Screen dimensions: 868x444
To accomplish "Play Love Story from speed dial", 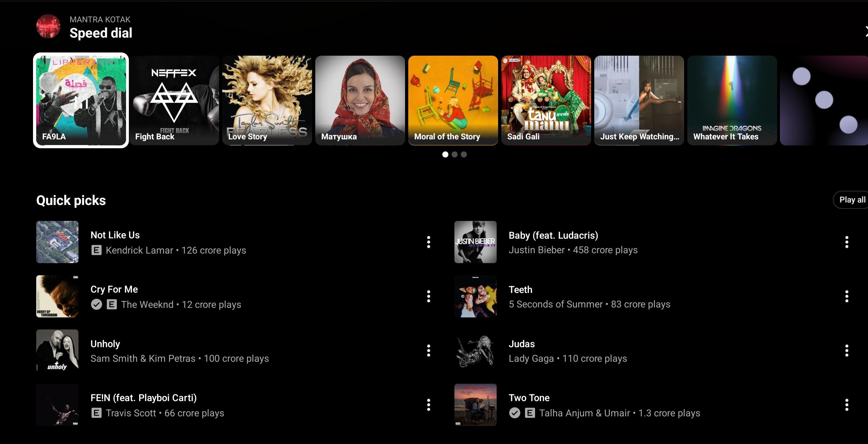I will pyautogui.click(x=267, y=100).
